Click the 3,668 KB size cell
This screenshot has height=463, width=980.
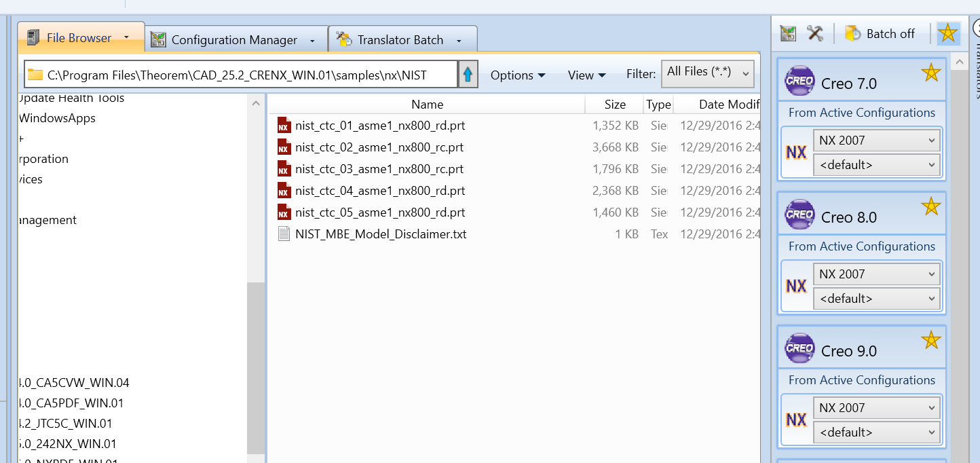pyautogui.click(x=616, y=147)
